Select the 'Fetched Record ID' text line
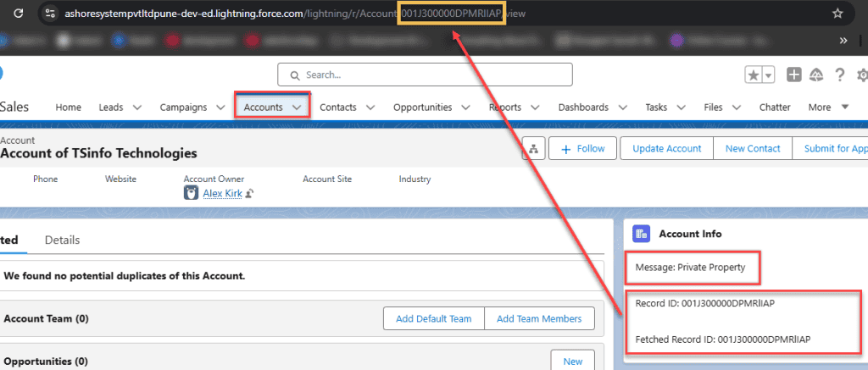This screenshot has width=868, height=370. 723,339
